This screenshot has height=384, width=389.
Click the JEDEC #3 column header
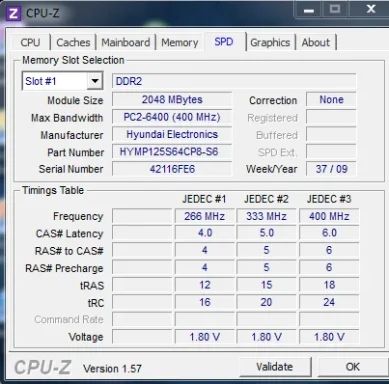pyautogui.click(x=329, y=199)
